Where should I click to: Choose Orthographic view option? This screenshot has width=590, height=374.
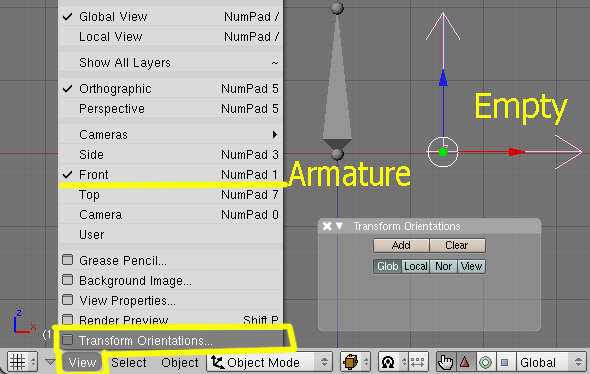[170, 89]
